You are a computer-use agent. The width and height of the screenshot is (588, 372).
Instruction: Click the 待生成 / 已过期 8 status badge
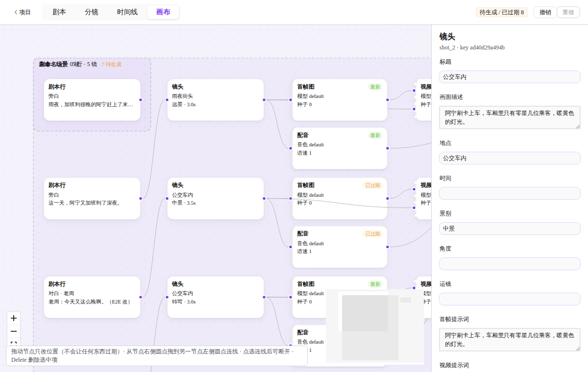tap(502, 12)
